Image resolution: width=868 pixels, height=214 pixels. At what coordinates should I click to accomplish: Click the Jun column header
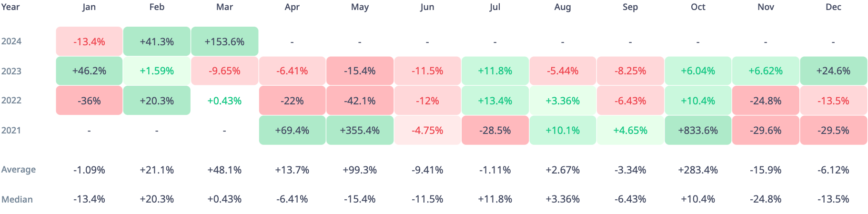click(x=427, y=7)
